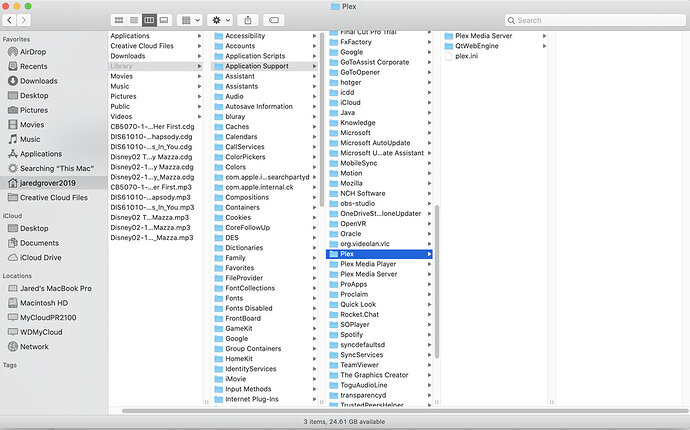Switch to list view

click(134, 20)
